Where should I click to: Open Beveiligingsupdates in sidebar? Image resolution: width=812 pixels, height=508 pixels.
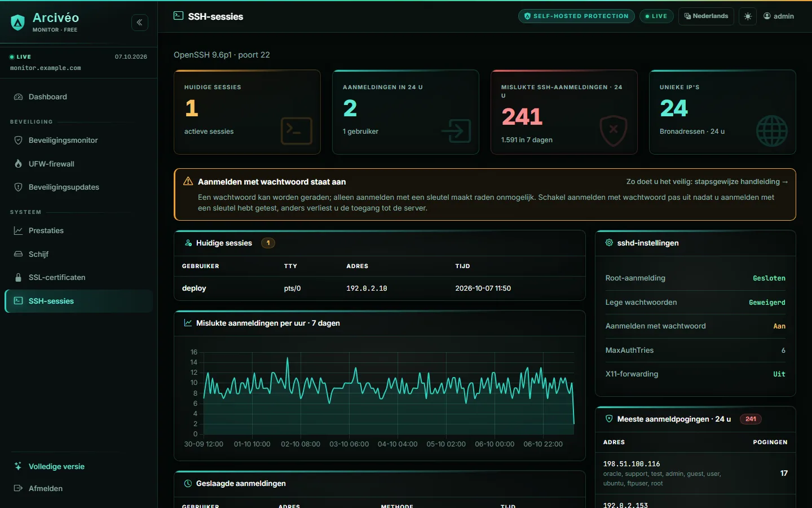tap(79, 187)
